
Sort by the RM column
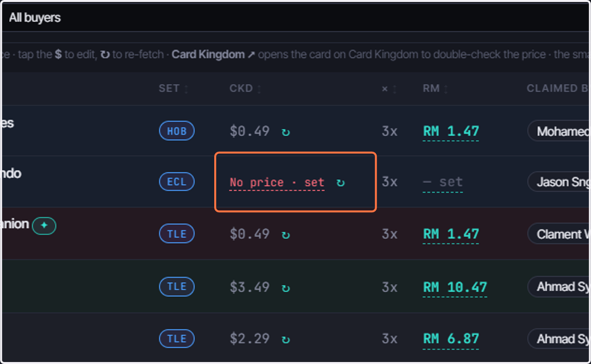[435, 89]
